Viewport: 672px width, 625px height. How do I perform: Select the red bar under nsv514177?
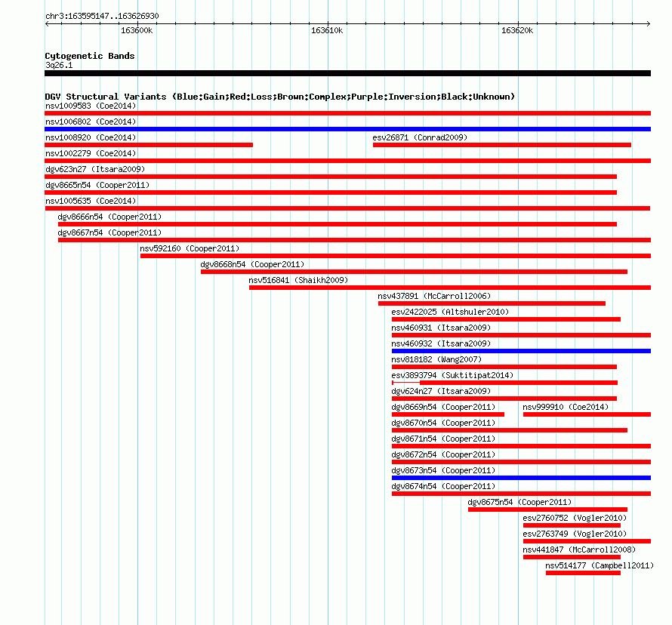coord(584,573)
